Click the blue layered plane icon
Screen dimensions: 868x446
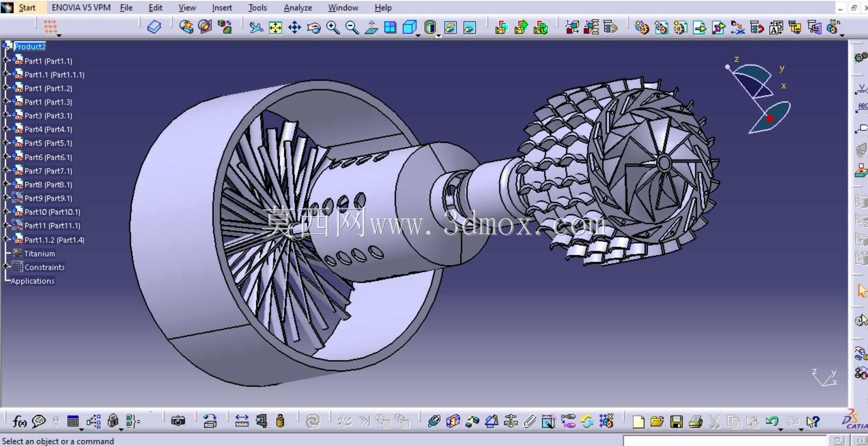(x=154, y=27)
